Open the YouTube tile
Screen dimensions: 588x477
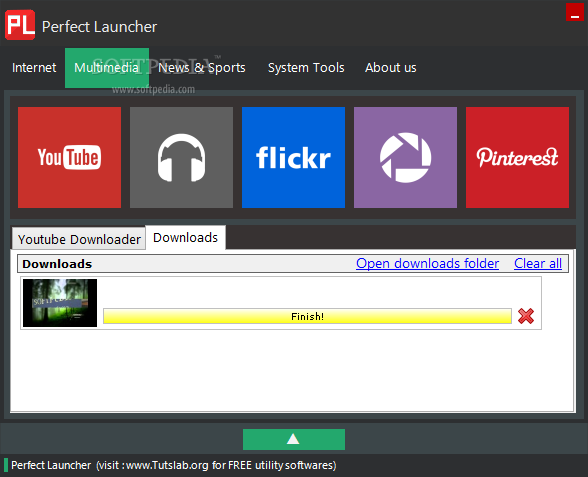coord(69,158)
